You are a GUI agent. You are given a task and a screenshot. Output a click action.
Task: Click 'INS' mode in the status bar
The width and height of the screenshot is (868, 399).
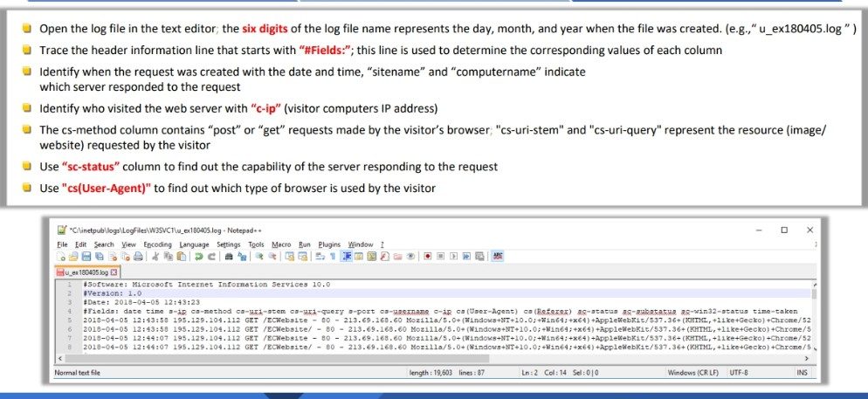[x=802, y=373]
